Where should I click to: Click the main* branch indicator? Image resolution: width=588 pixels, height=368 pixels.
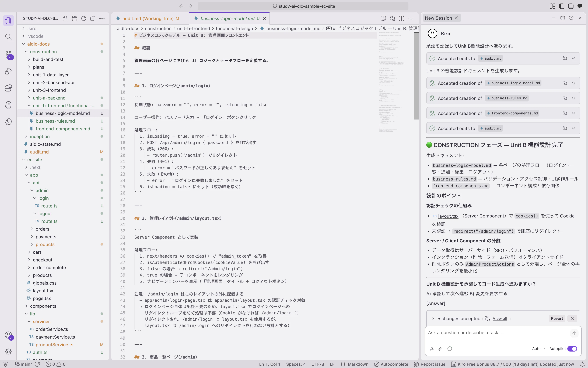coord(23,364)
